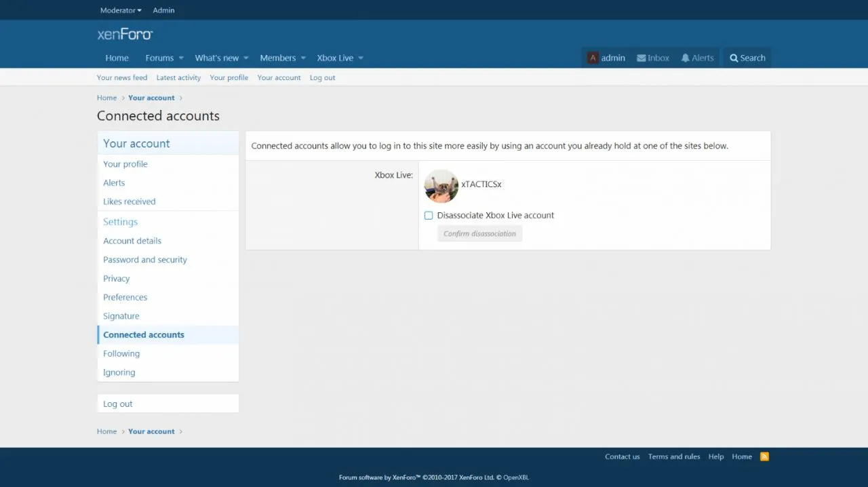
Task: Click Log out in sidebar box
Action: click(167, 404)
